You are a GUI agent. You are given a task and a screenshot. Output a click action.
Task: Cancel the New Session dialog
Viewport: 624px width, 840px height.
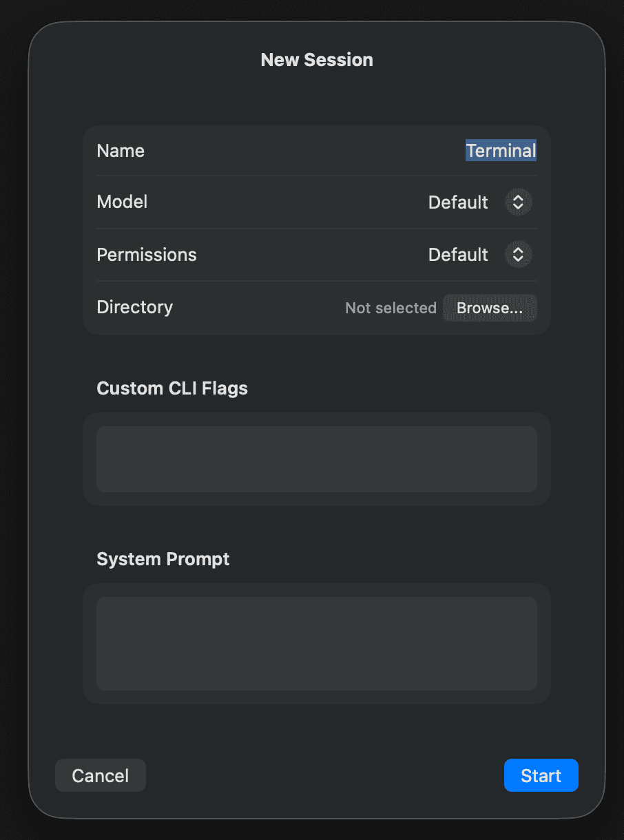click(x=101, y=776)
